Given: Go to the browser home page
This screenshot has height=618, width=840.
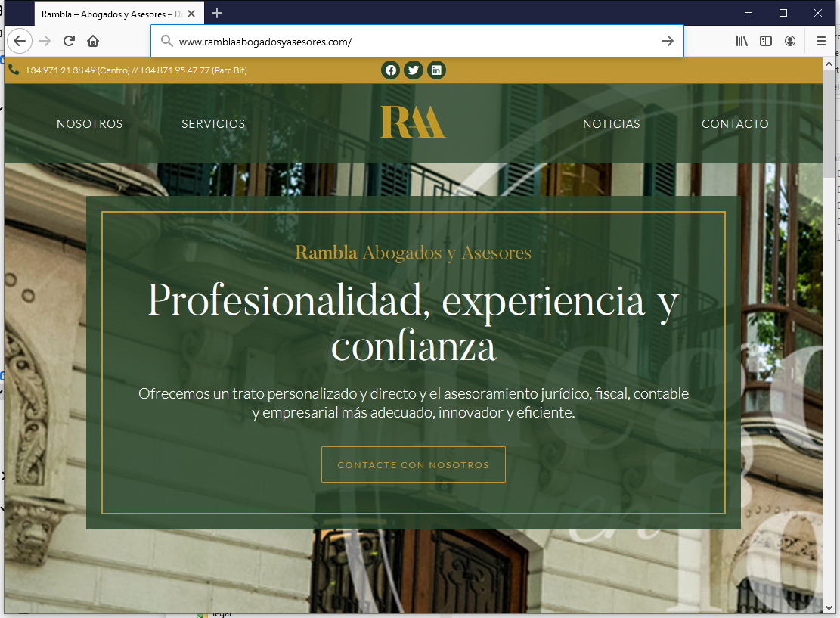Looking at the screenshot, I should pyautogui.click(x=93, y=41).
